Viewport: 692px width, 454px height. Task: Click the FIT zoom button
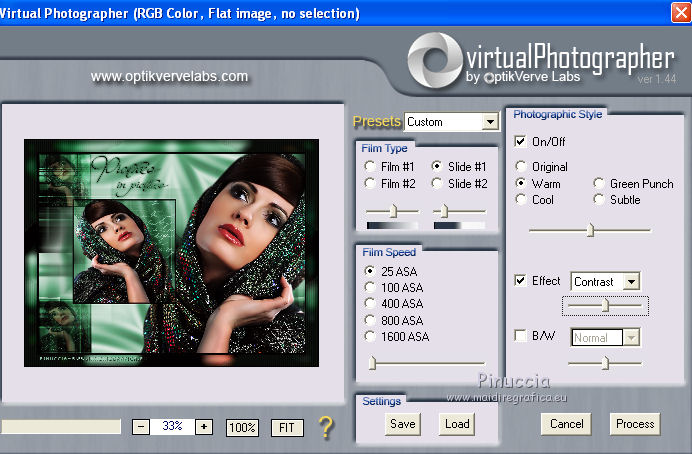tap(287, 428)
